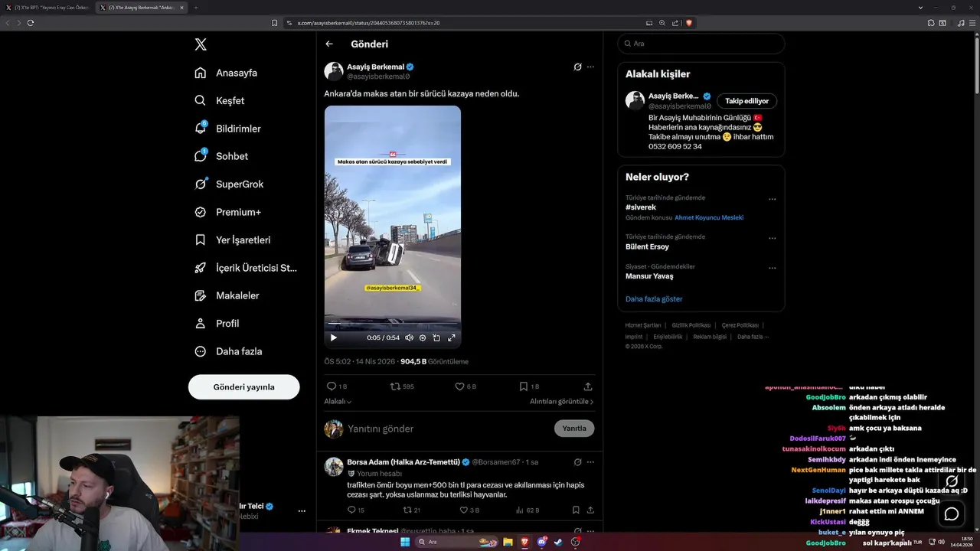The height and width of the screenshot is (551, 980).
Task: Click the browser zoom magnifier icon
Action: click(x=662, y=23)
